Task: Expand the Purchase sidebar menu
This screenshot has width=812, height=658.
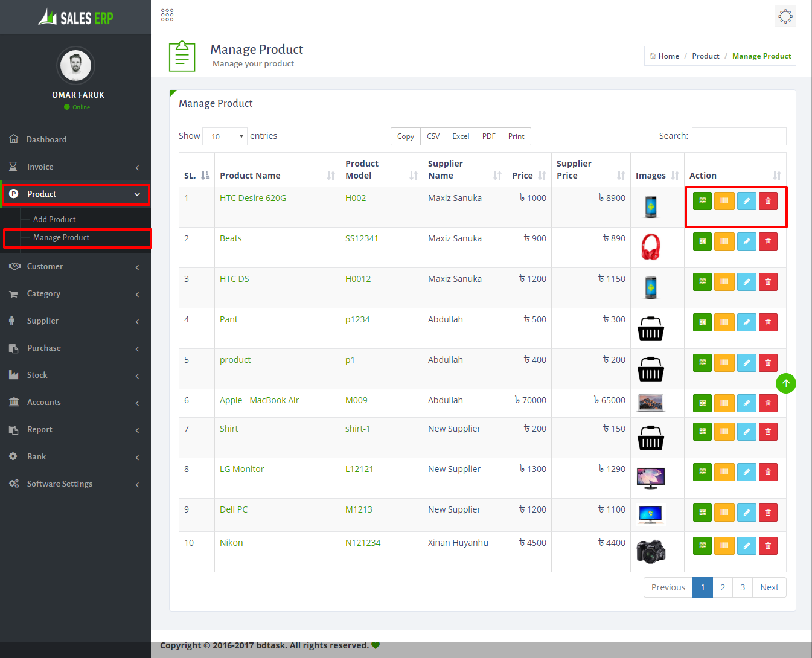Action: coord(75,348)
